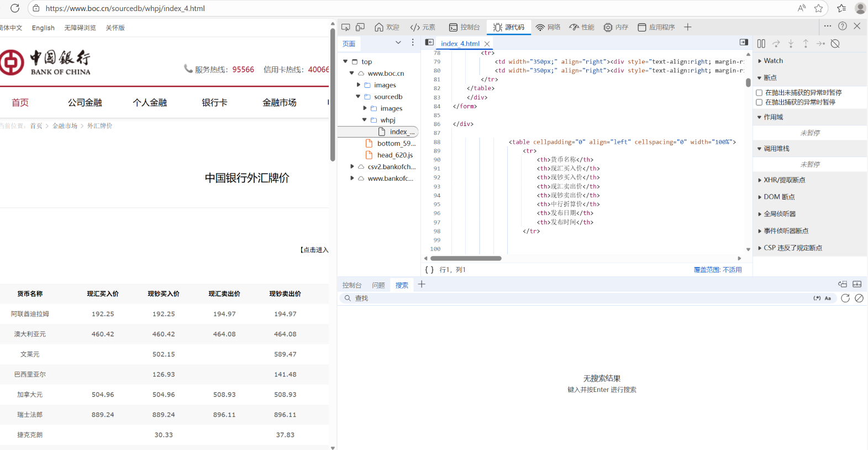This screenshot has height=450, width=868.
Task: Step over next function call
Action: [776, 44]
